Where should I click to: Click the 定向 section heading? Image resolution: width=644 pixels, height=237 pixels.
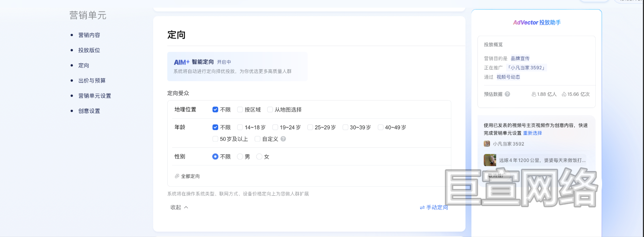[x=176, y=35]
